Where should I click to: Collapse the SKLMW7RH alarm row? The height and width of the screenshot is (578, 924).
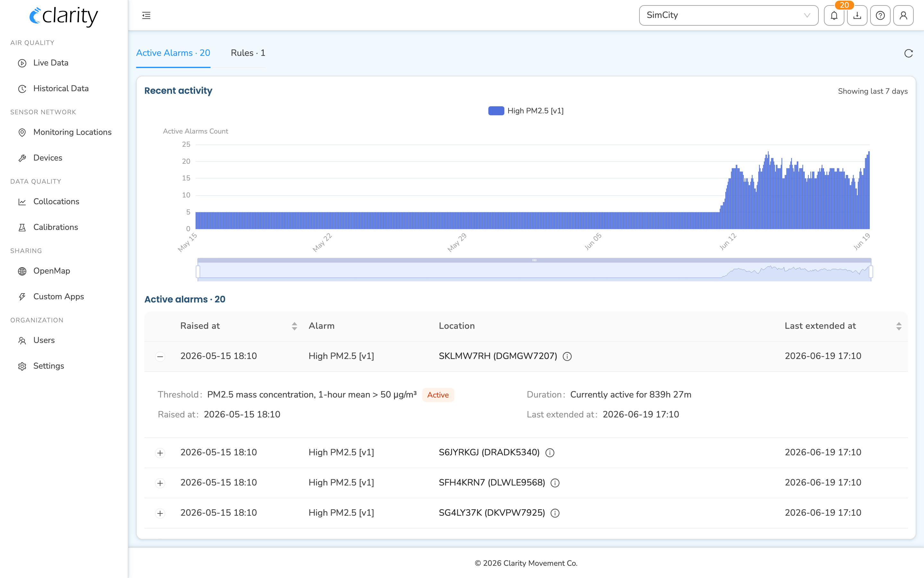(160, 357)
